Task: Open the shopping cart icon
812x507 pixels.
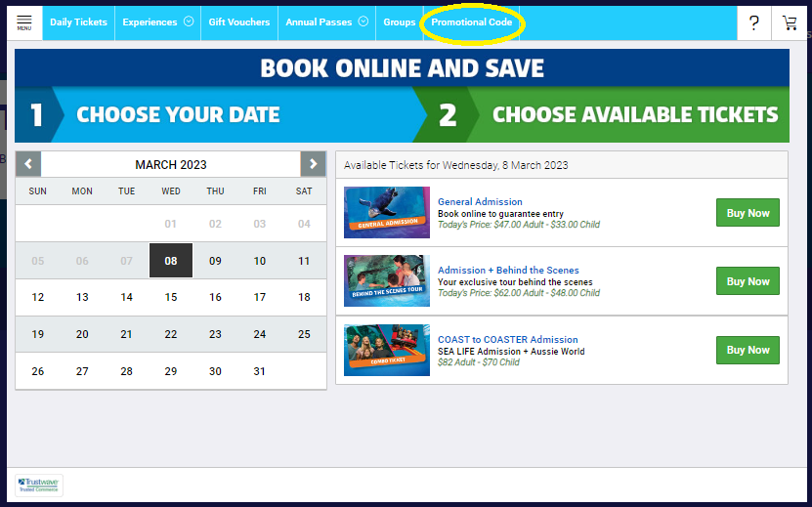Action: click(790, 22)
